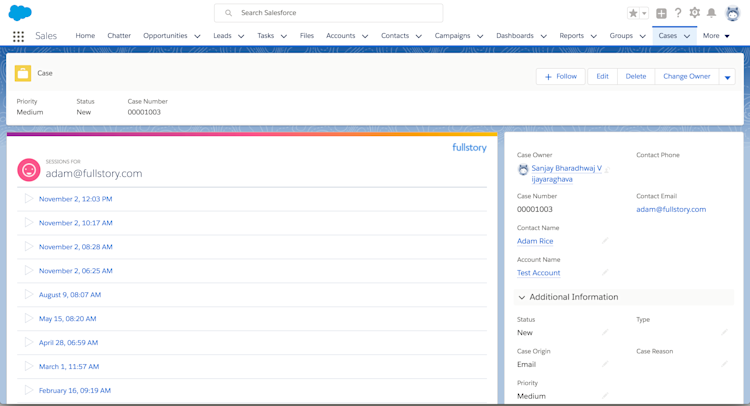
Task: Edit Priority field pencil icon
Action: pyautogui.click(x=605, y=395)
